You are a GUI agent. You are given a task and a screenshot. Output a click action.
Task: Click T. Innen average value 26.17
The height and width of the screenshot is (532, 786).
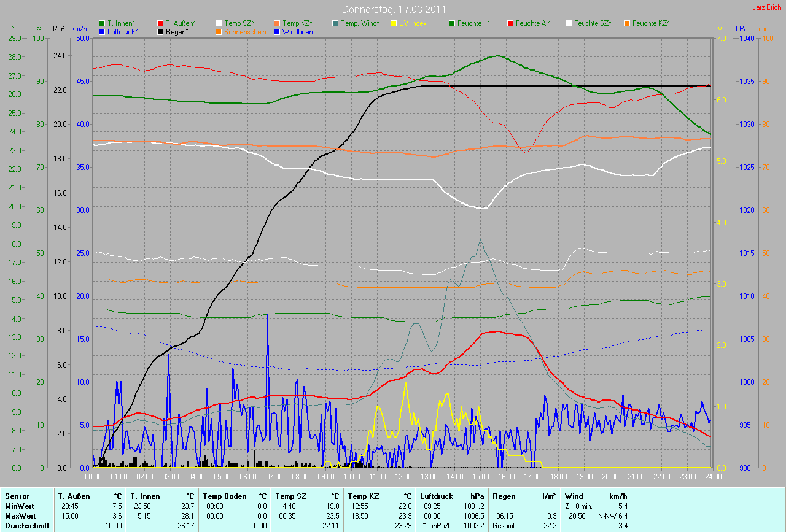click(187, 526)
